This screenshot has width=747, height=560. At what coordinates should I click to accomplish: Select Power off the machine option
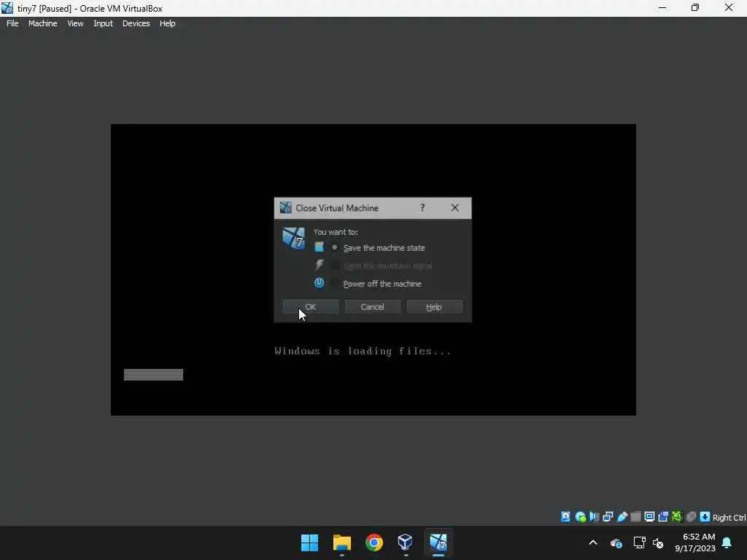pos(377,284)
